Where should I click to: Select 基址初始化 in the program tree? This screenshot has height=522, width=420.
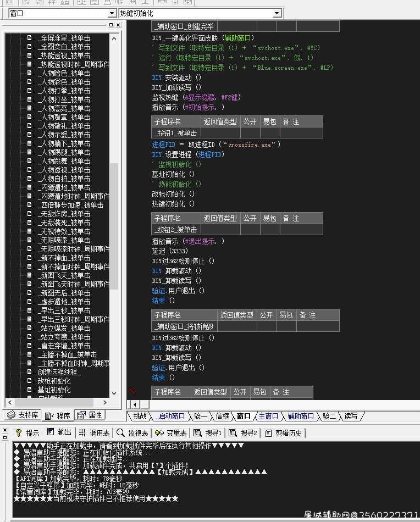pos(54,390)
